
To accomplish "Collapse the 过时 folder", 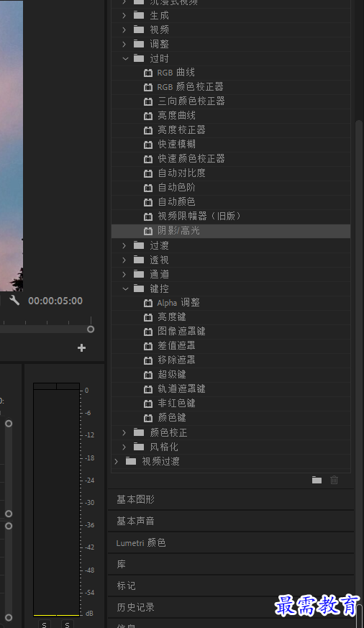I will 125,59.
